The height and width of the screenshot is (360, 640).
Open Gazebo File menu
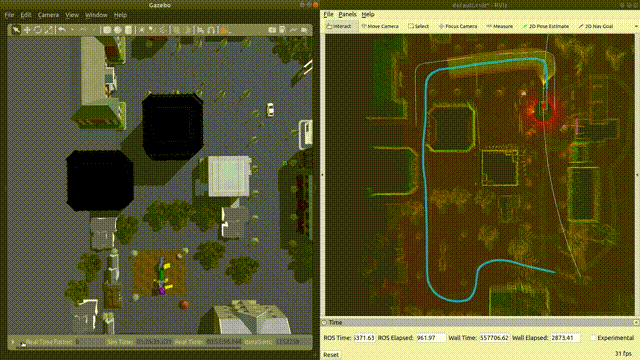pyautogui.click(x=9, y=15)
